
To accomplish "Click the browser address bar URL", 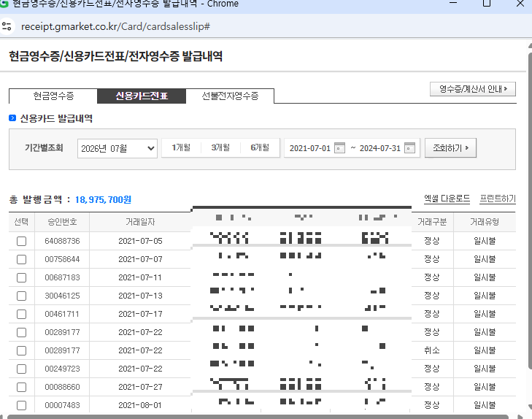I will tap(115, 26).
